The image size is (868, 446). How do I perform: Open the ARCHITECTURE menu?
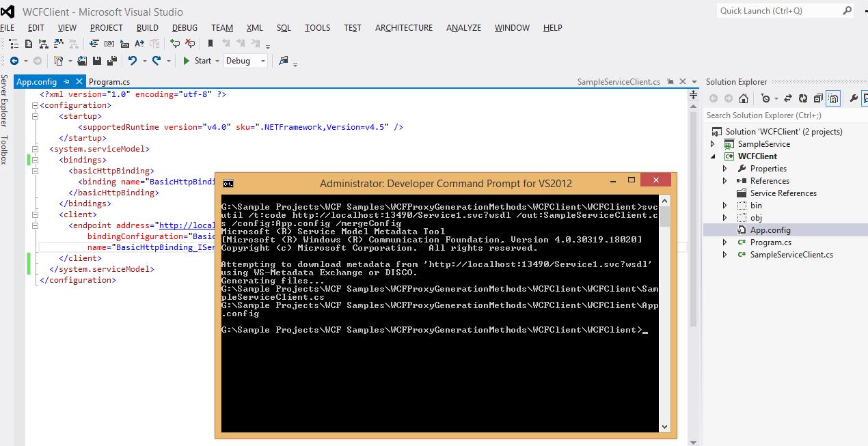[x=404, y=28]
